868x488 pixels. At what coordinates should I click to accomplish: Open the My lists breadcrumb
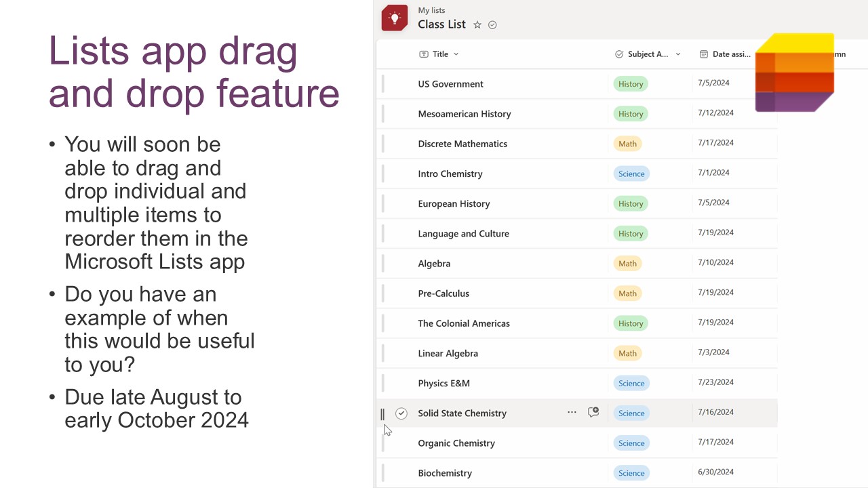click(433, 10)
